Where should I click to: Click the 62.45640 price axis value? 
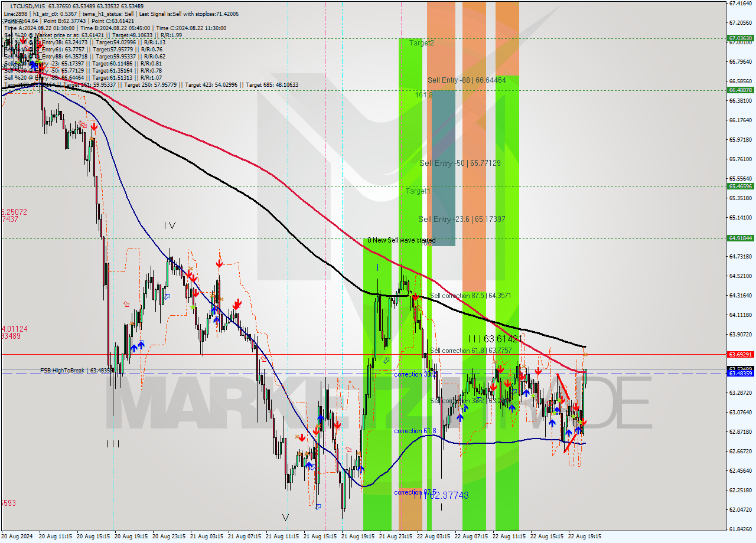pos(740,470)
